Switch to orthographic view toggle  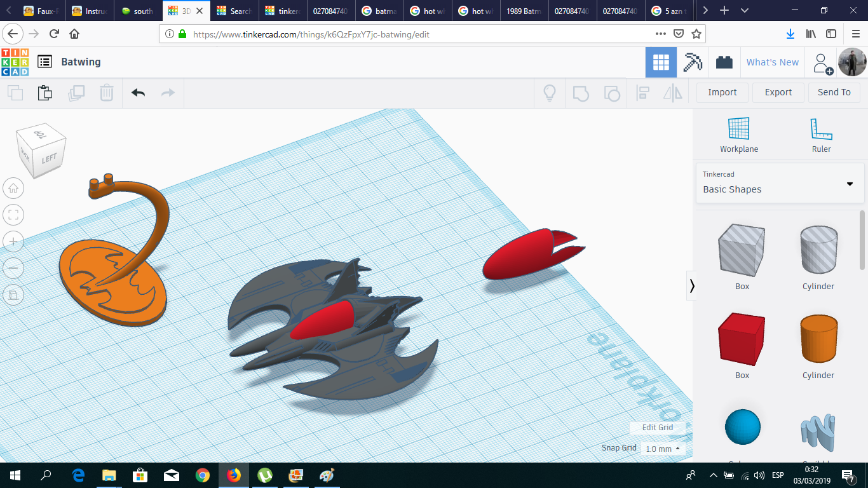pos(13,295)
